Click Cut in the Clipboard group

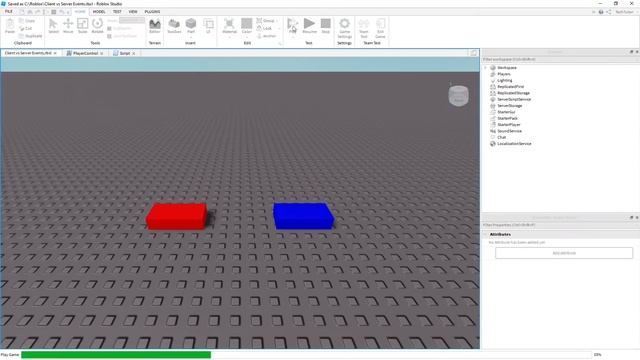tap(26, 28)
